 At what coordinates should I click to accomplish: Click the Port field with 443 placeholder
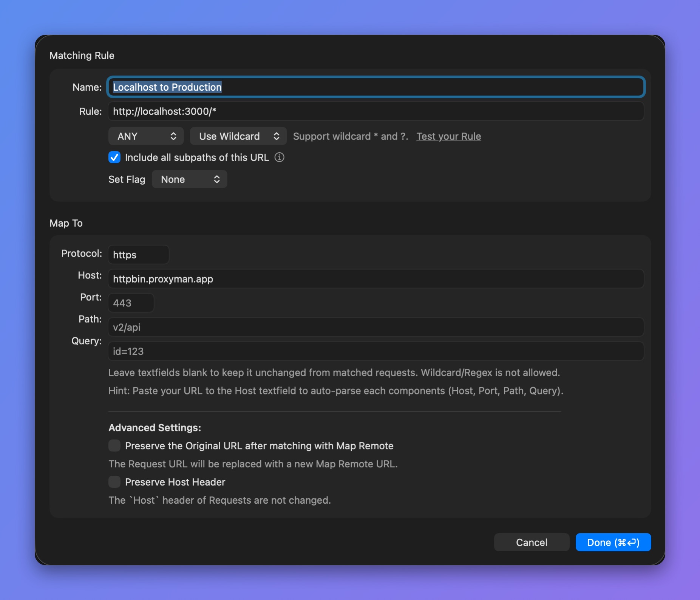(131, 303)
